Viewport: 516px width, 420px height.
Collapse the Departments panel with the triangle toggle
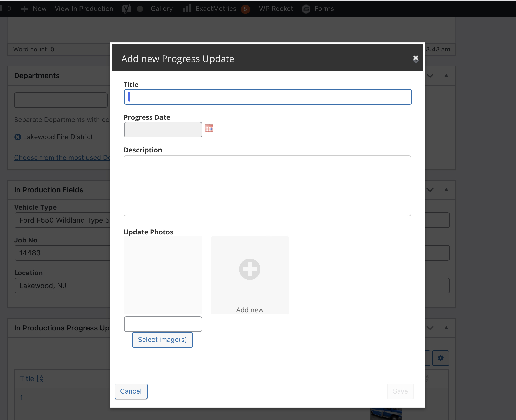446,76
